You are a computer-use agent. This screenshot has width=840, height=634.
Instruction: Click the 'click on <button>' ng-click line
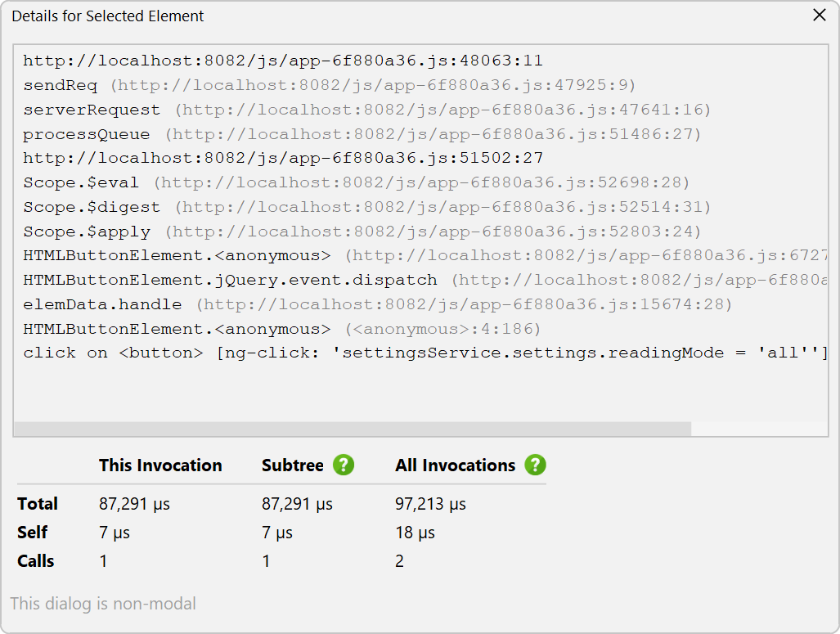tap(425, 353)
